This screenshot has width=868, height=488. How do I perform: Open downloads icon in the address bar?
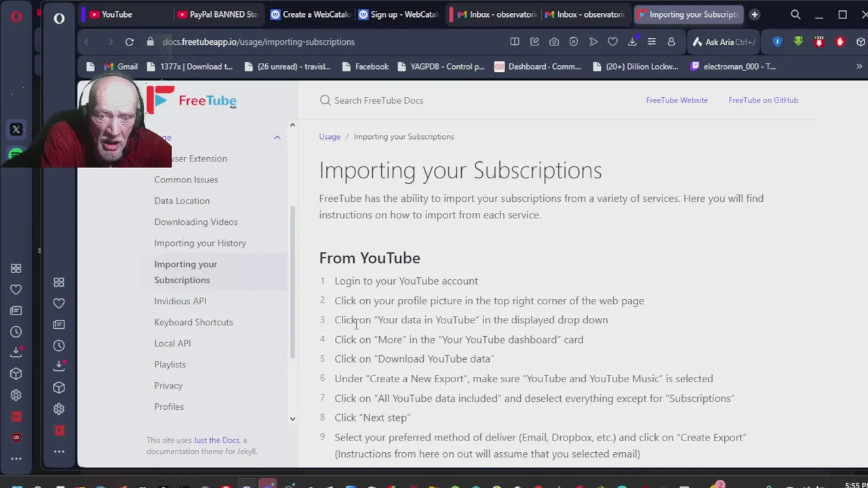[632, 42]
